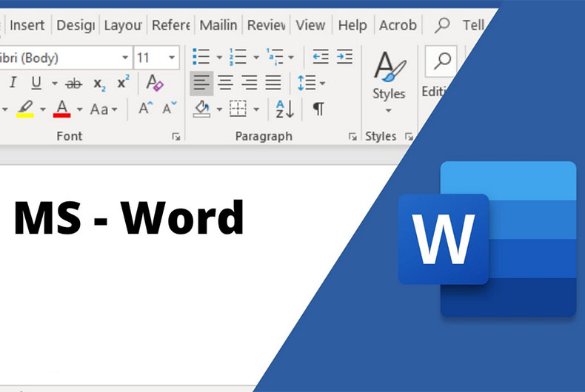The width and height of the screenshot is (585, 392).
Task: Open the Font dialog launcher
Action: click(x=175, y=137)
